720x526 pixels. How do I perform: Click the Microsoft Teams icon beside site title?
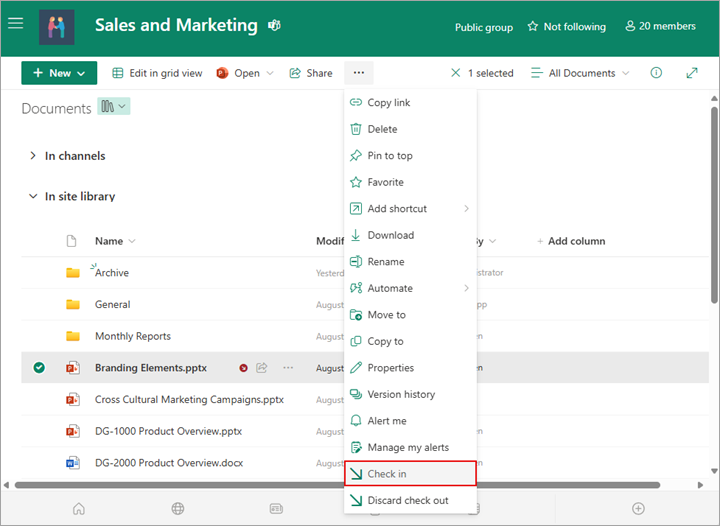[x=274, y=26]
